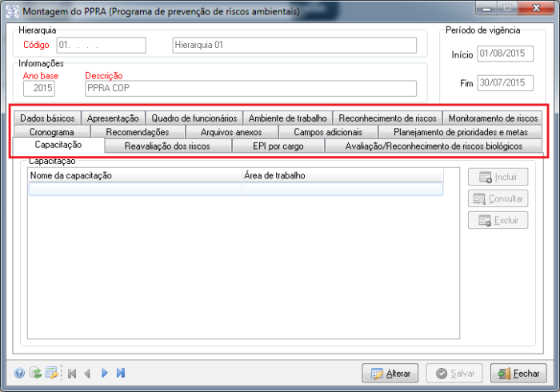
Task: Go to the first record
Action: [x=72, y=373]
